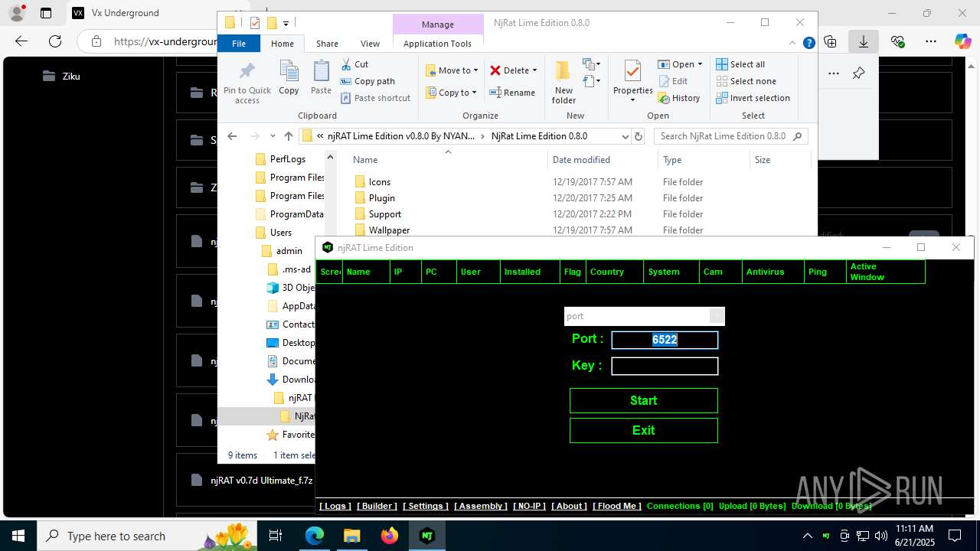Select the Plugin folder row
The image size is (980, 551).
(x=580, y=198)
